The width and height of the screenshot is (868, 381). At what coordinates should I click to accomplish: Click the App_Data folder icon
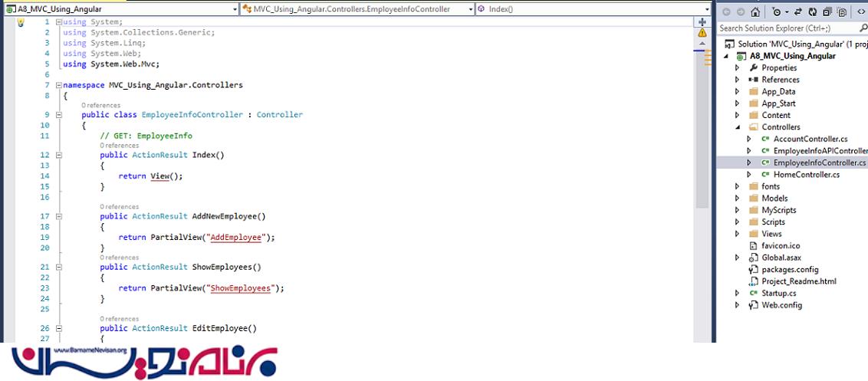[753, 91]
